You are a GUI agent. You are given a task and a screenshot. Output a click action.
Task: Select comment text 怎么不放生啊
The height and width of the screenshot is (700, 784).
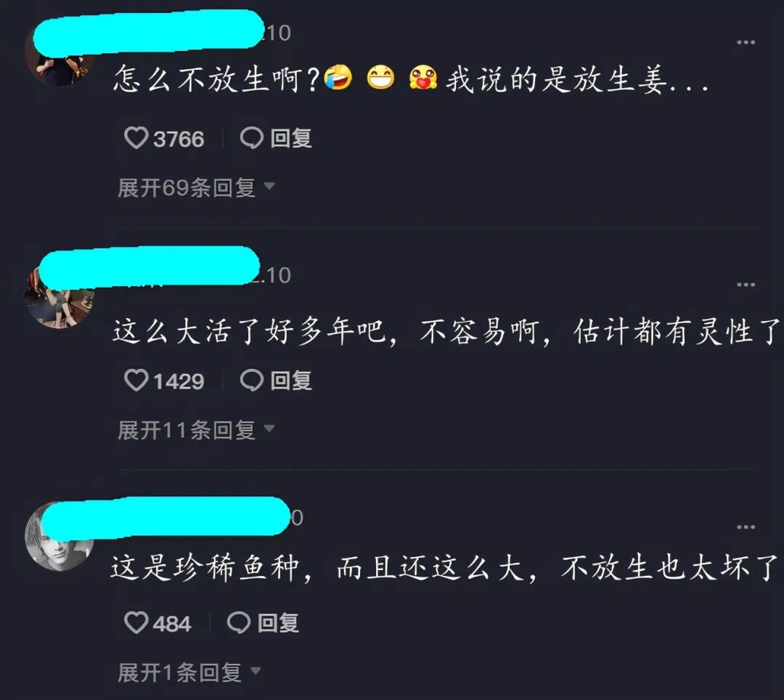(x=209, y=79)
